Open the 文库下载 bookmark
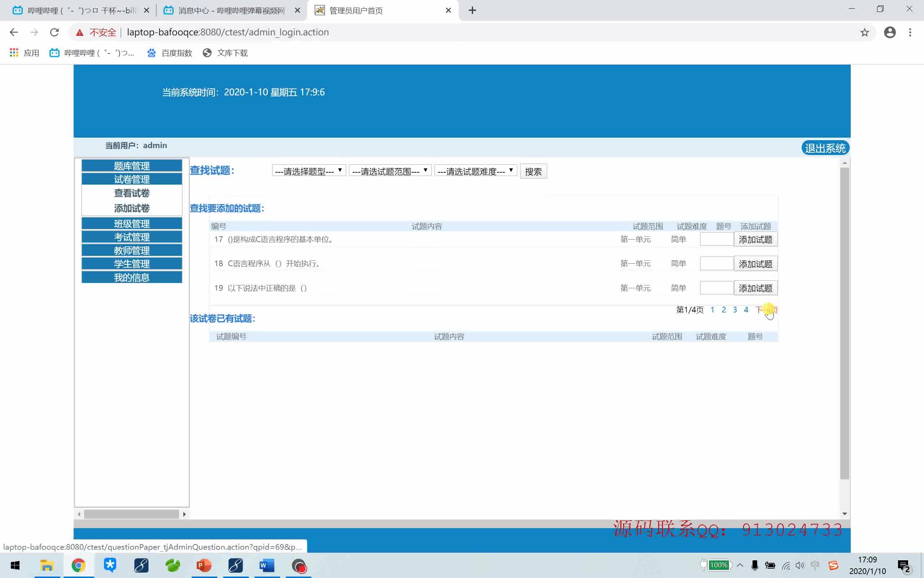This screenshot has width=924, height=578. [x=225, y=53]
